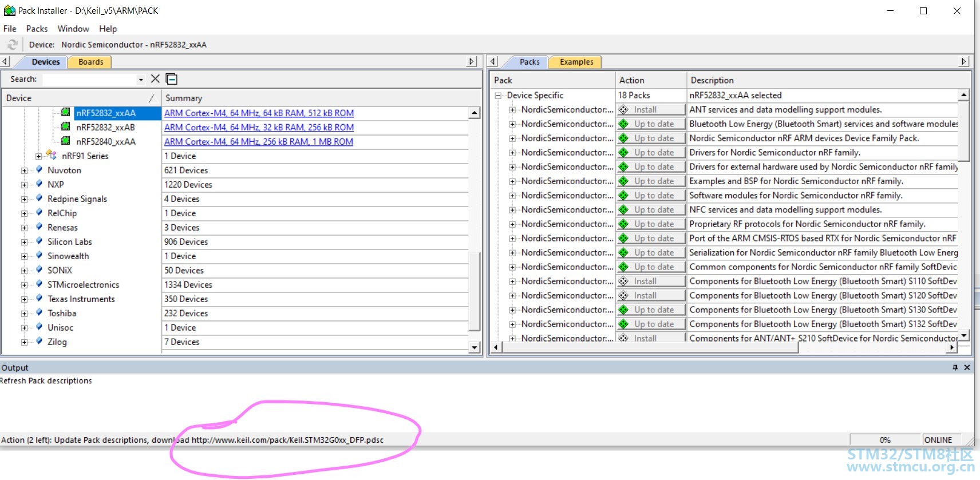Screen dimensions: 980x480
Task: Click the STMicroelectronics vendor icon
Action: tap(39, 284)
